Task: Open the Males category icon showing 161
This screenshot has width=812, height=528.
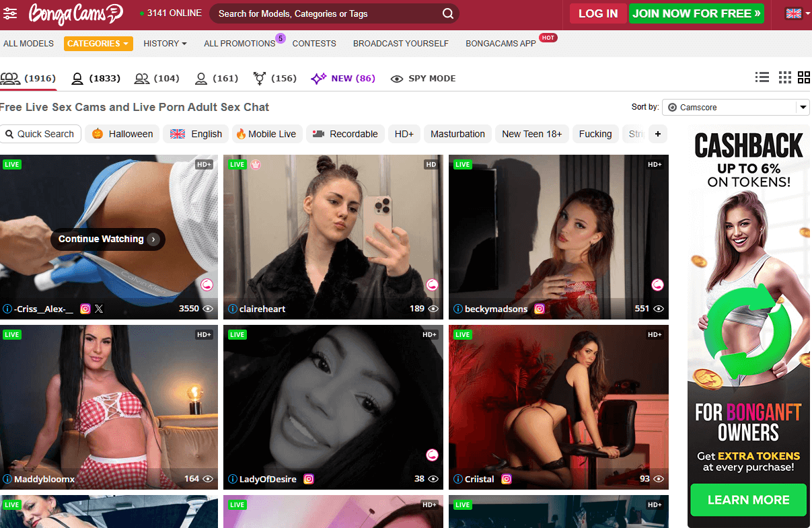Action: pos(200,78)
